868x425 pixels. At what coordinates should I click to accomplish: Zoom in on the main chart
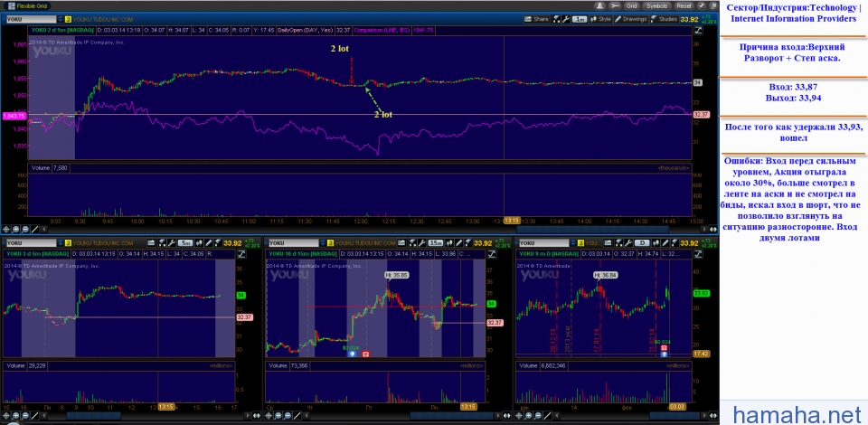point(15,229)
